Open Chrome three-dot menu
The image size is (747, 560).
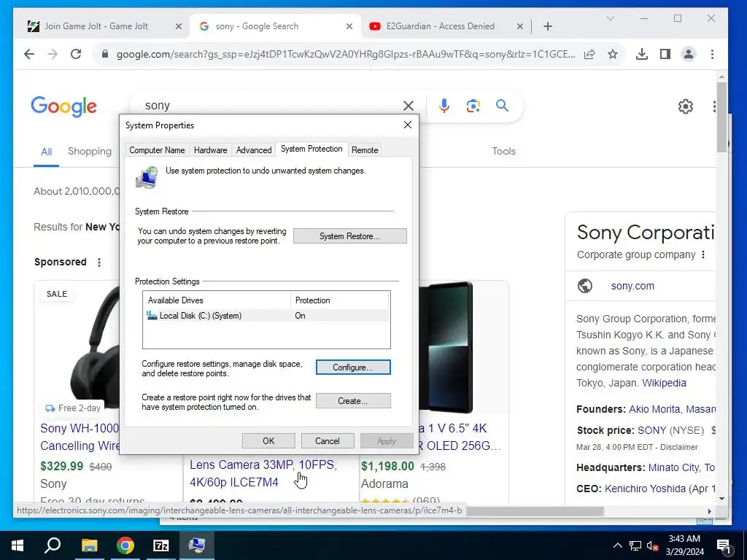point(712,54)
